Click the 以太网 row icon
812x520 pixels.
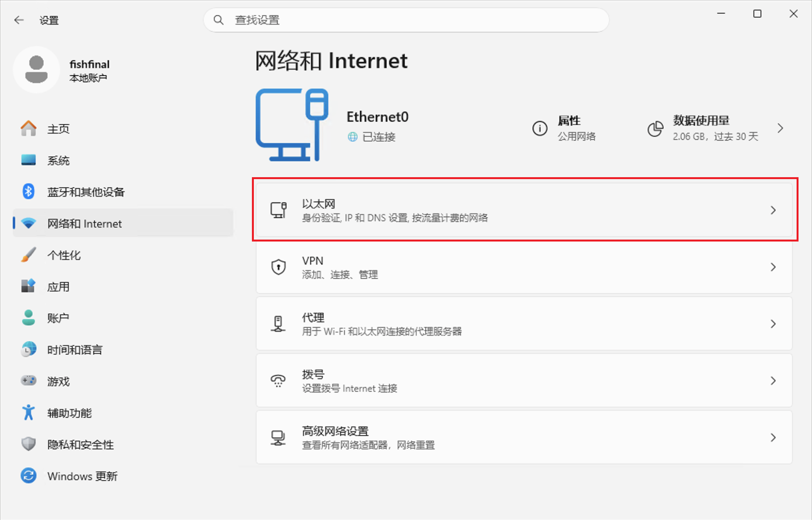[278, 210]
